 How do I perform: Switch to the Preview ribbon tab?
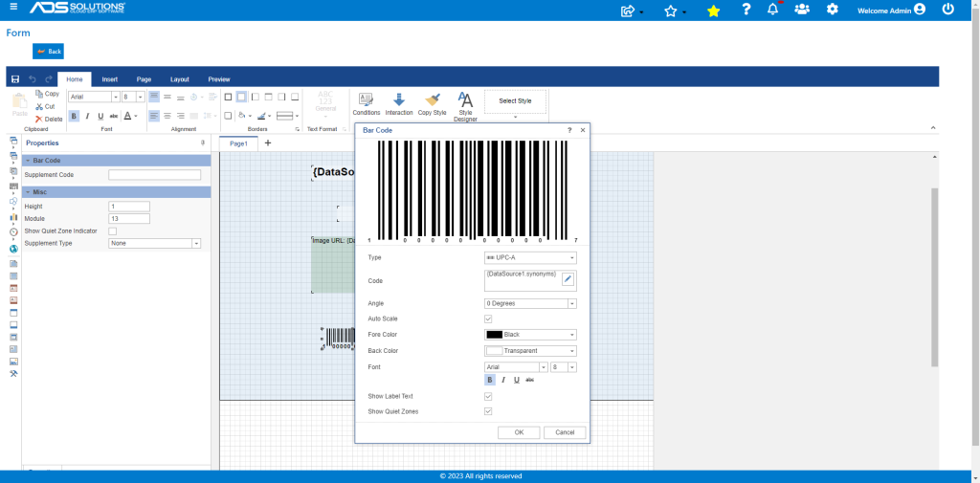coord(219,79)
